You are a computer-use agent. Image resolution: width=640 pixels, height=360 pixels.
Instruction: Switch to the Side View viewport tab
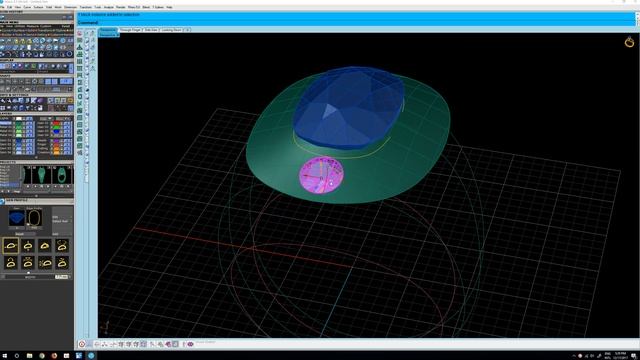151,30
